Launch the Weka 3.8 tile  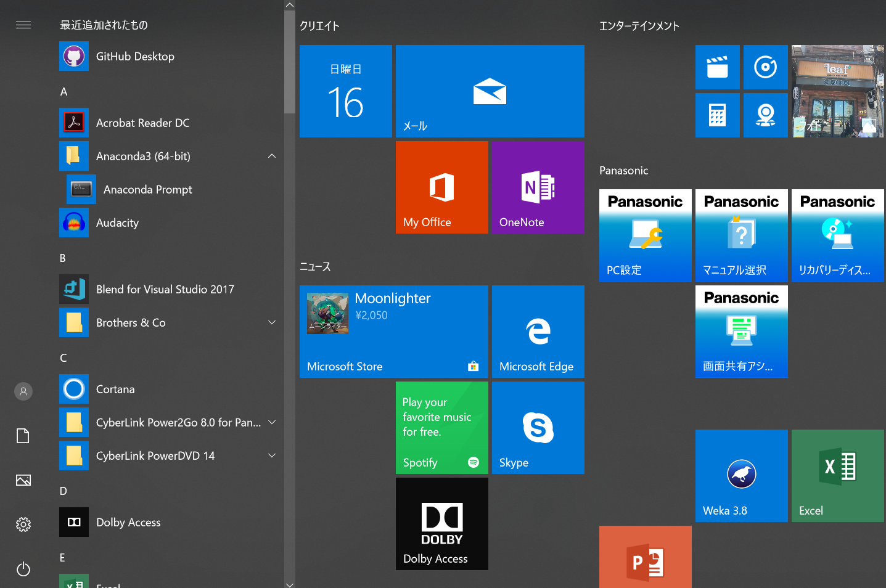742,476
